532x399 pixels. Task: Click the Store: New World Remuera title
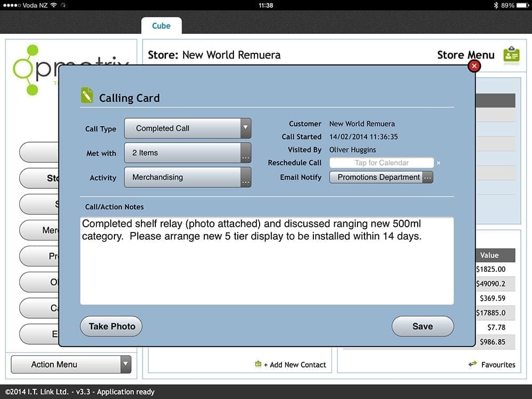click(x=214, y=55)
